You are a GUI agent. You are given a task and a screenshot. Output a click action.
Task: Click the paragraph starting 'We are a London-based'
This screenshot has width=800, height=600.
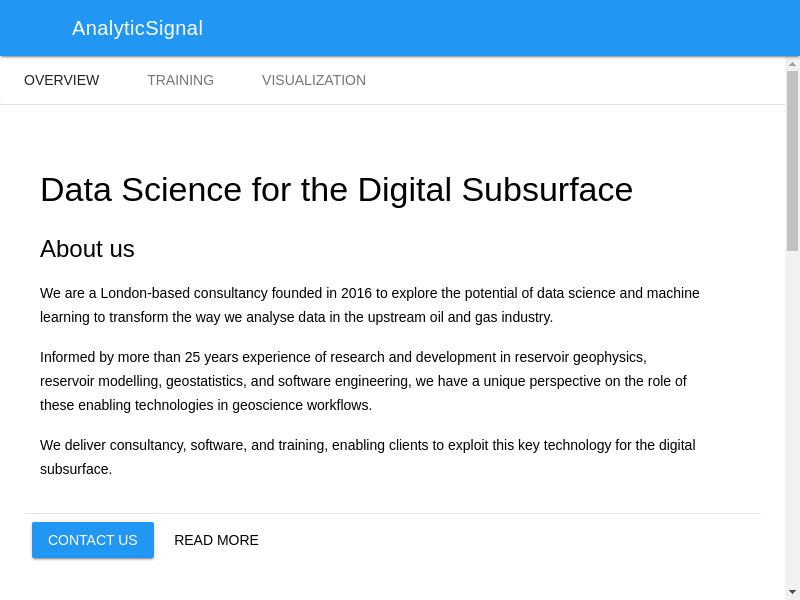370,305
